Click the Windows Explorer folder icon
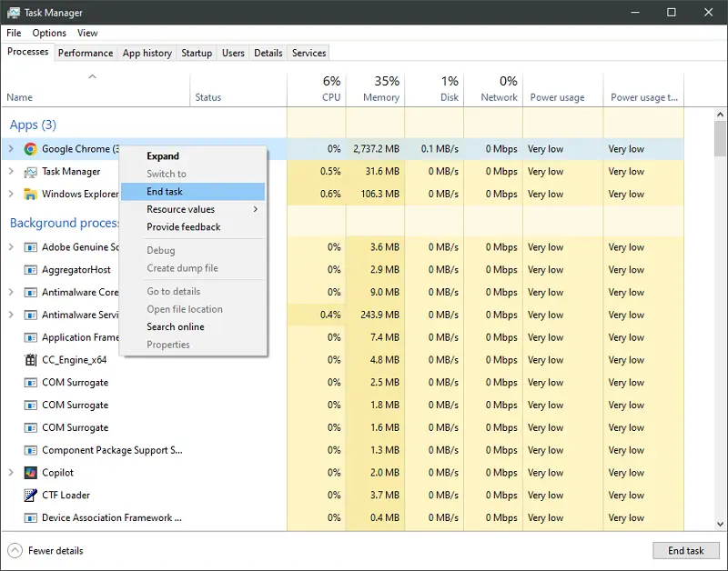Image resolution: width=728 pixels, height=571 pixels. [x=31, y=194]
